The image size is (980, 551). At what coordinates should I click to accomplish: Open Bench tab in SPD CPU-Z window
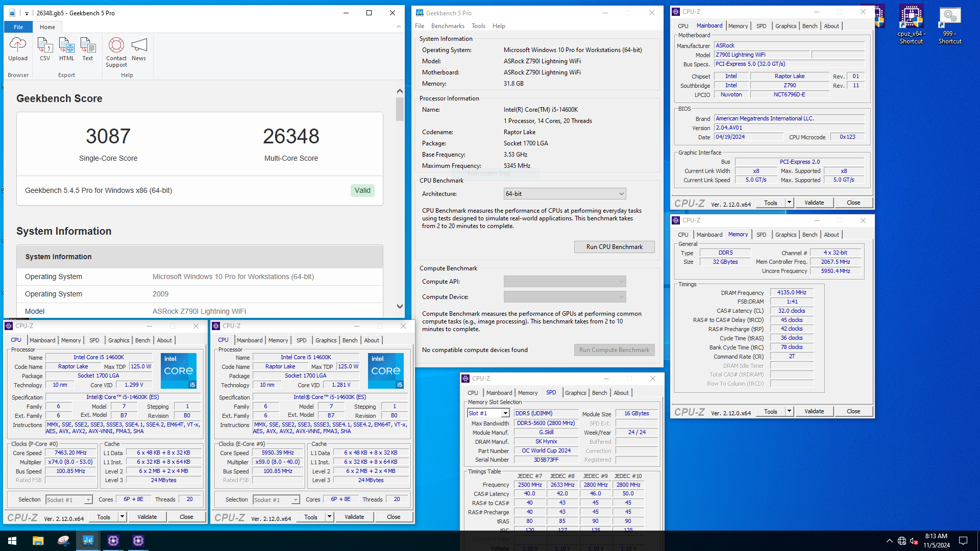599,393
